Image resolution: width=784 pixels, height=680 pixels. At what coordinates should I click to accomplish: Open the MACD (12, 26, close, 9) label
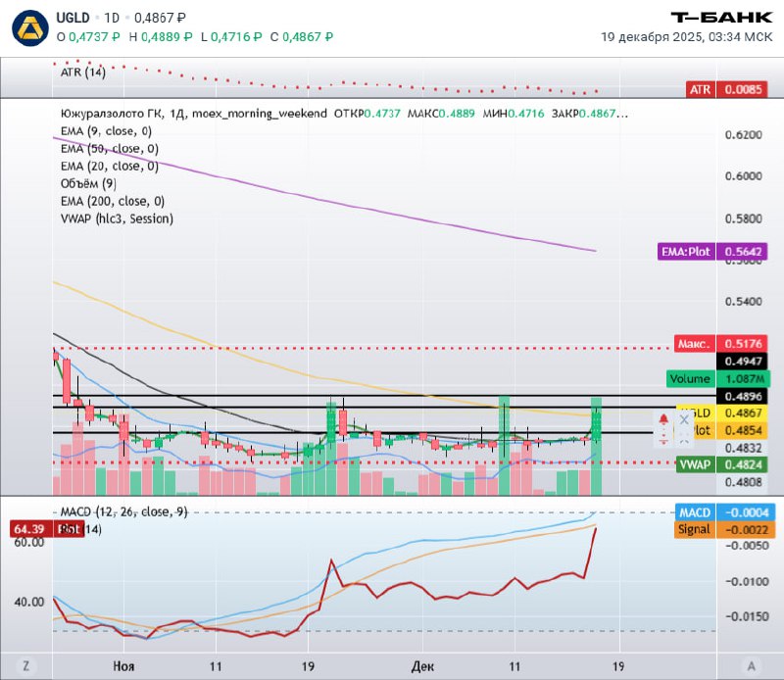[x=124, y=511]
